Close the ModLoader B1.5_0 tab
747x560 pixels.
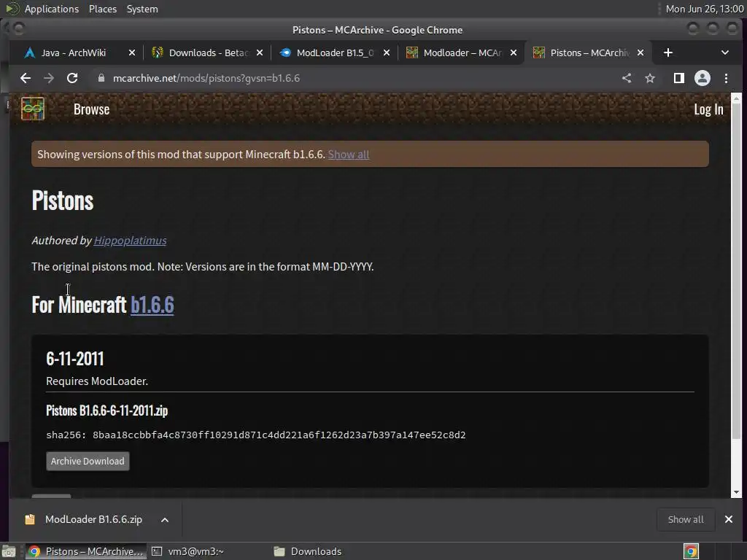tap(387, 52)
